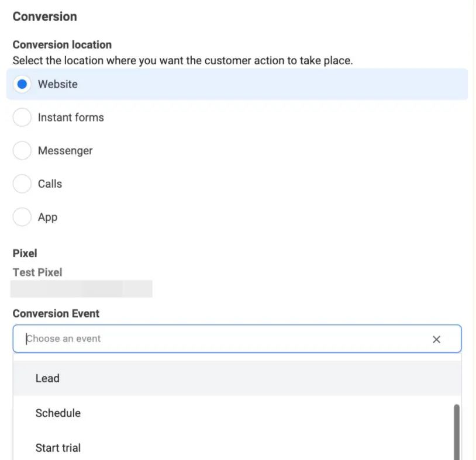This screenshot has height=460, width=476.
Task: Click the Conversion location label
Action: click(62, 45)
